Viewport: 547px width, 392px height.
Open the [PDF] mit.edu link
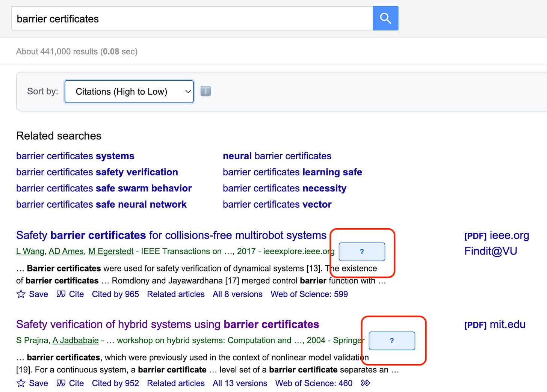pos(495,324)
